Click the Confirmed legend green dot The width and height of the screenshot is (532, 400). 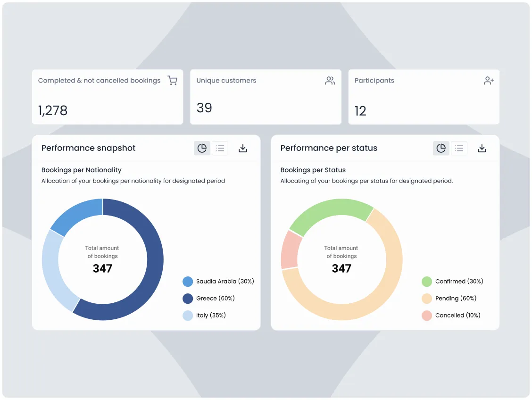pos(427,282)
